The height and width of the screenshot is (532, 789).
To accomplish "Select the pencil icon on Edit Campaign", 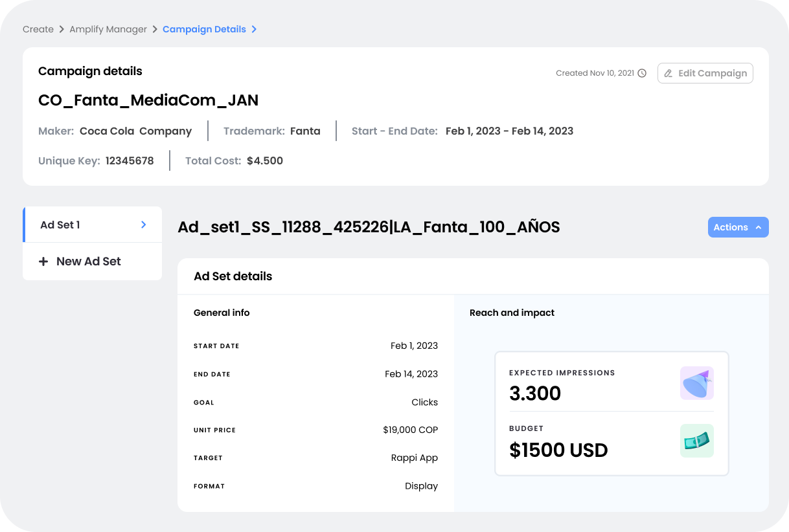I will tap(669, 73).
